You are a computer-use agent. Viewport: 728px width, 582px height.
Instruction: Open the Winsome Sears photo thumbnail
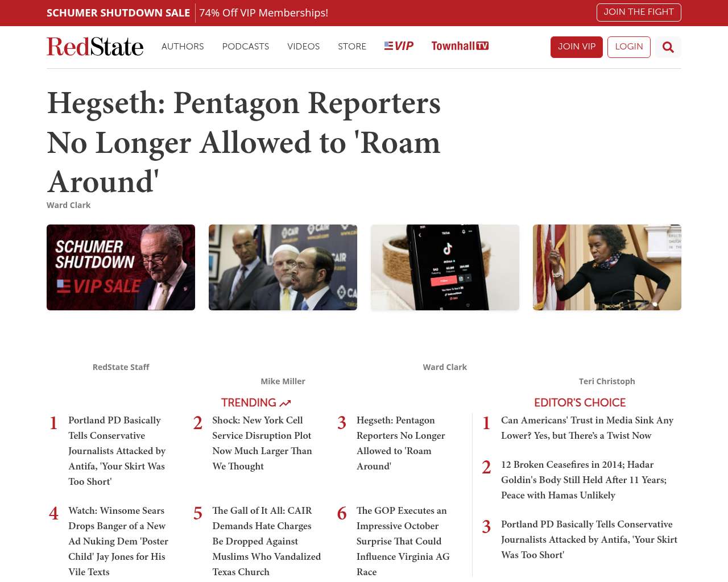pyautogui.click(x=607, y=267)
